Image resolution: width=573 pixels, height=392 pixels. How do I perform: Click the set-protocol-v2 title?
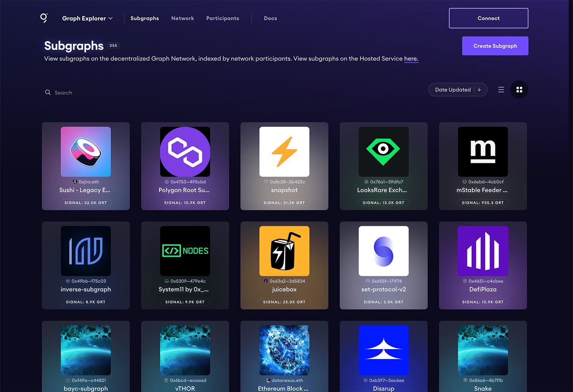[x=384, y=289]
